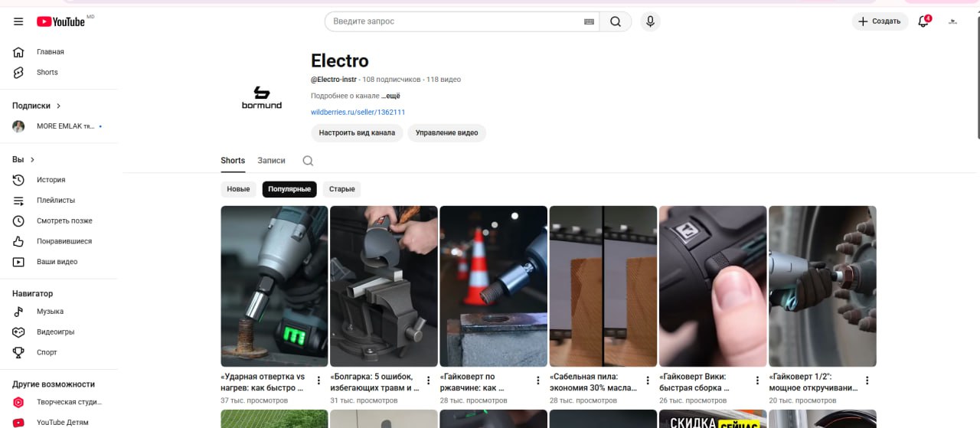Select the Старые filter chip

coord(341,189)
